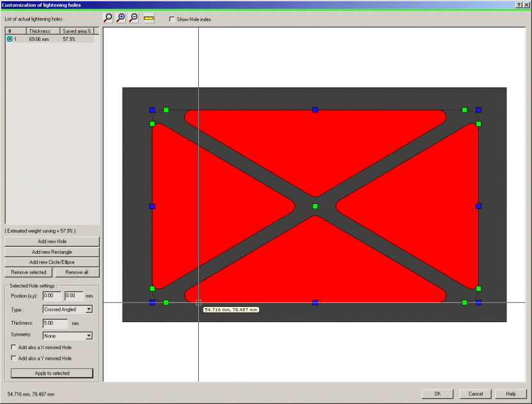The image size is (532, 404).
Task: Click the zoom out magnifier icon
Action: [133, 19]
